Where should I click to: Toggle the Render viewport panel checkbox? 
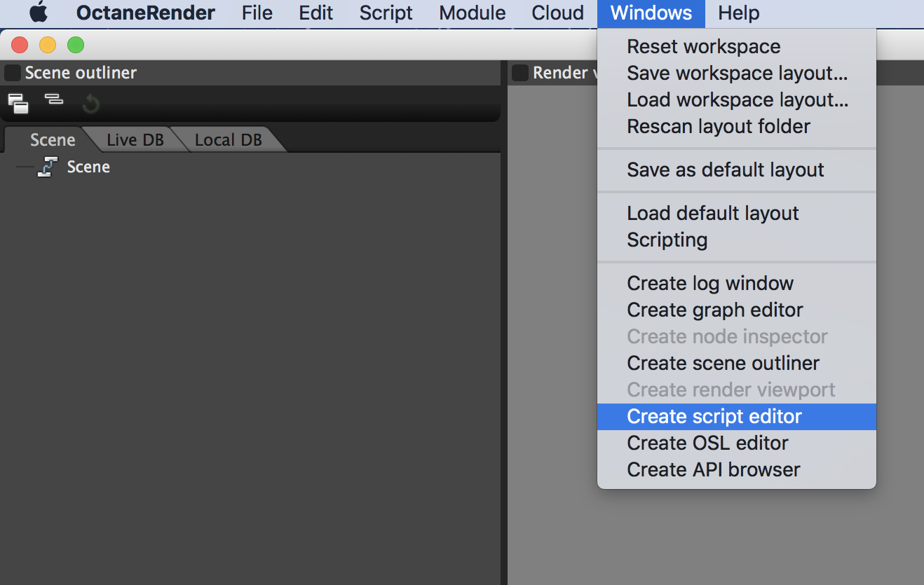[x=520, y=73]
